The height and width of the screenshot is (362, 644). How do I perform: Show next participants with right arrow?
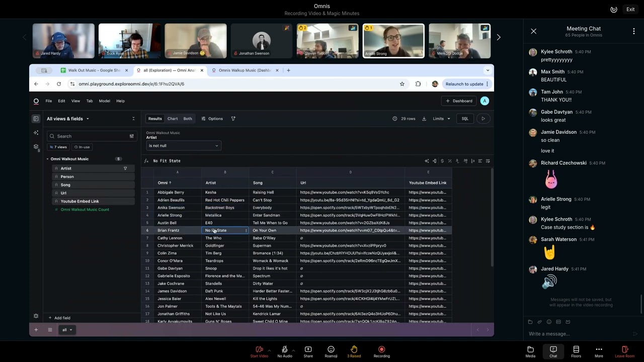[499, 37]
